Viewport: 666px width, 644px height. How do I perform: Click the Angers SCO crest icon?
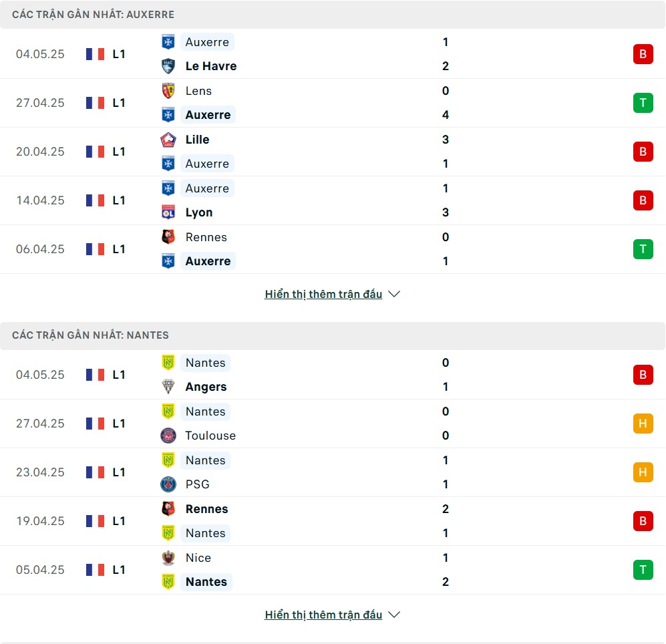click(x=168, y=386)
